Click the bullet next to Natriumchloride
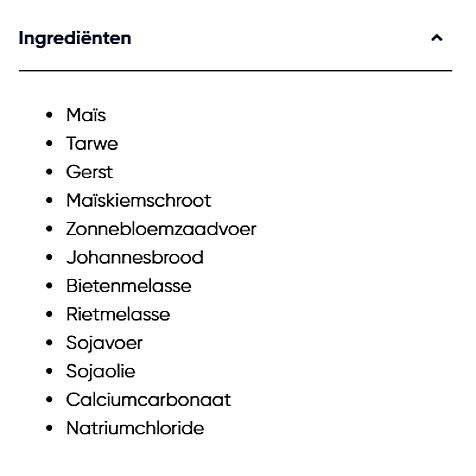476x476 pixels. [x=49, y=428]
